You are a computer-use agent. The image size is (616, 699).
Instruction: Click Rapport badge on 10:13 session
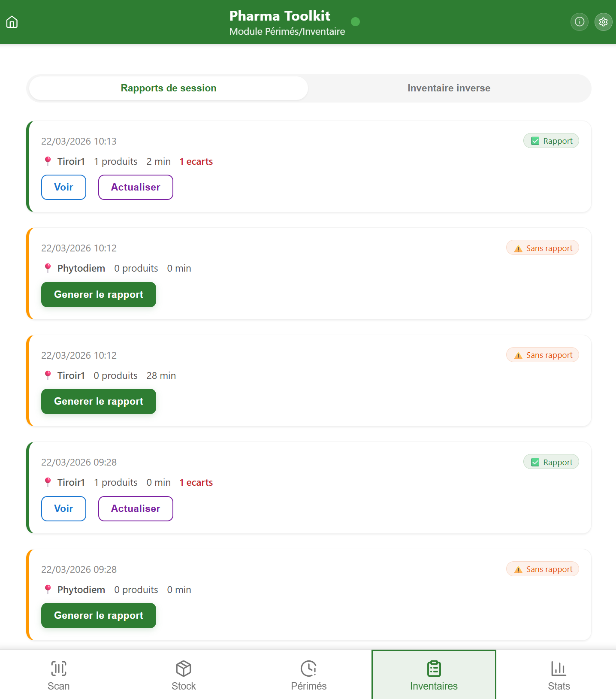pos(551,141)
